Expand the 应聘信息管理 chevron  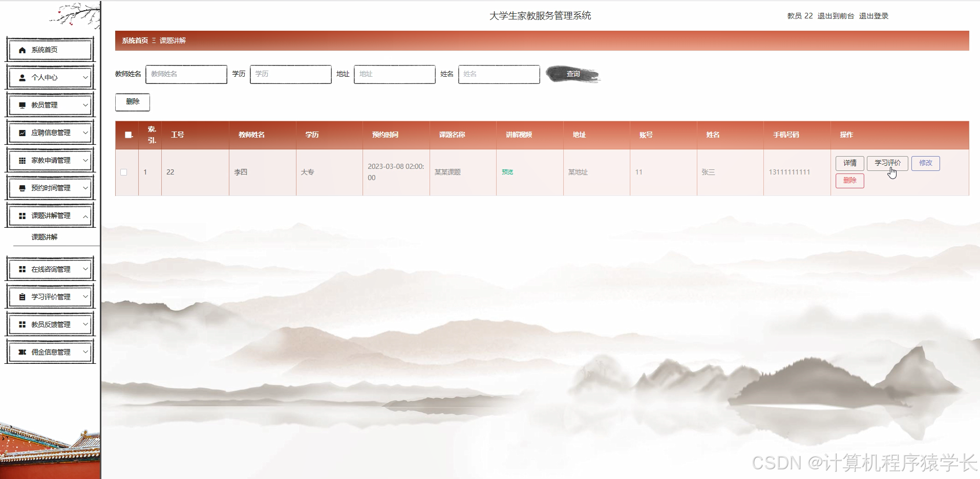tap(86, 133)
